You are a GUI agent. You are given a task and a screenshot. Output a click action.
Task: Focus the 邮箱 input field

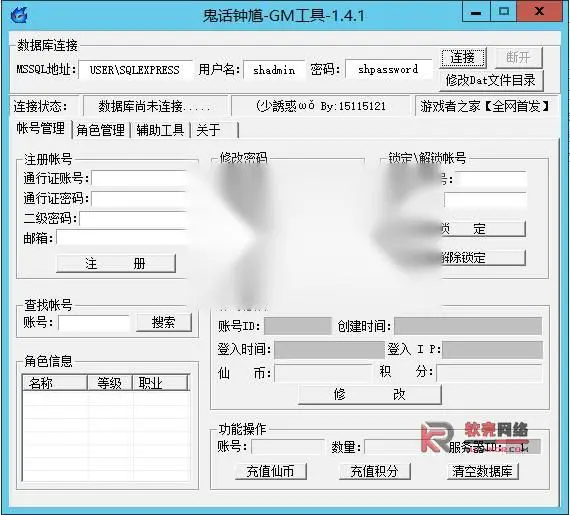click(x=123, y=238)
